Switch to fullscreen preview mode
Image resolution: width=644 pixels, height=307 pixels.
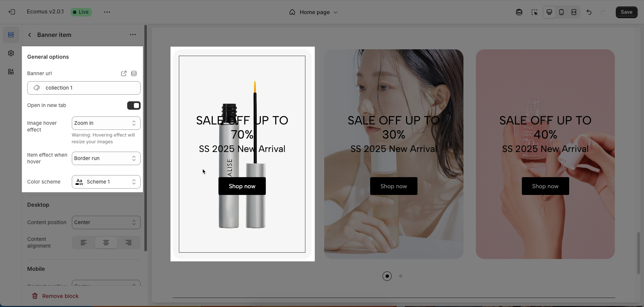tap(574, 12)
